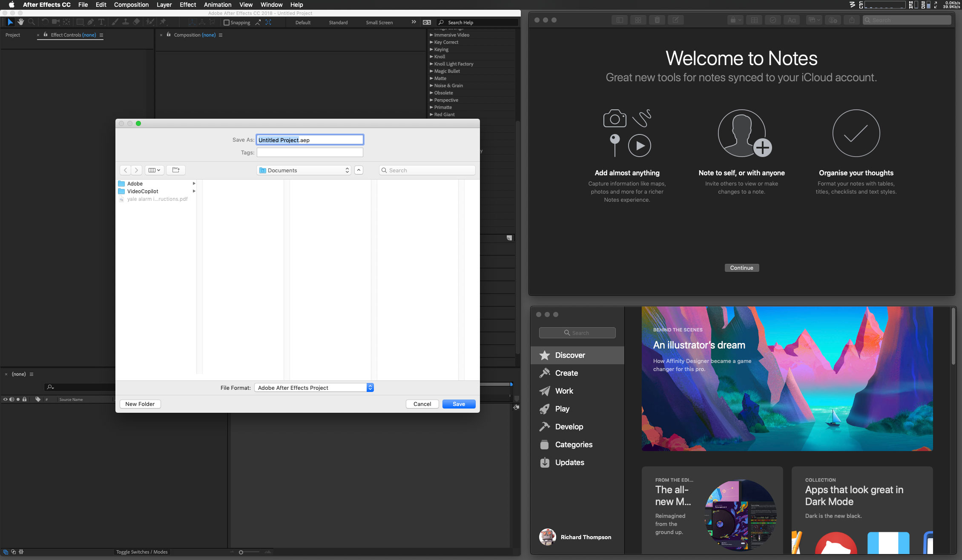Select the Eraser tool in After Effects
Viewport: 962px width, 560px height.
click(x=136, y=22)
